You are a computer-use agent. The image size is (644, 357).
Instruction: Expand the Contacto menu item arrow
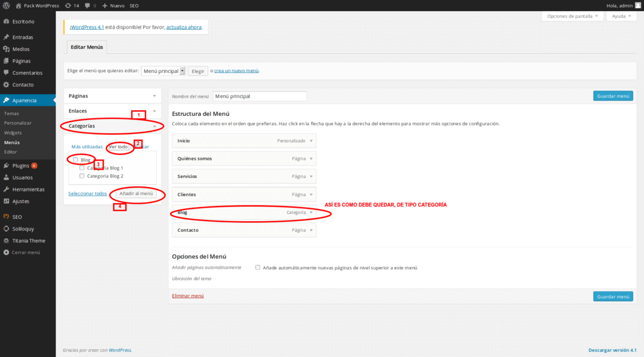point(311,230)
